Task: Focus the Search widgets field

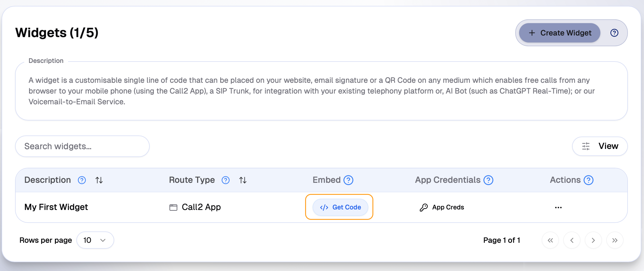Action: click(x=82, y=146)
